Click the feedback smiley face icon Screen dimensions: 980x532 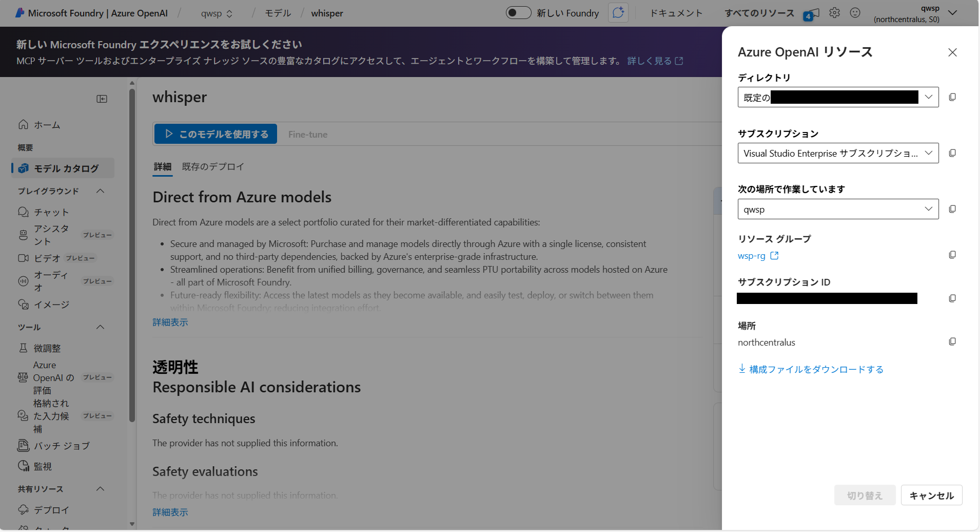[x=855, y=13]
